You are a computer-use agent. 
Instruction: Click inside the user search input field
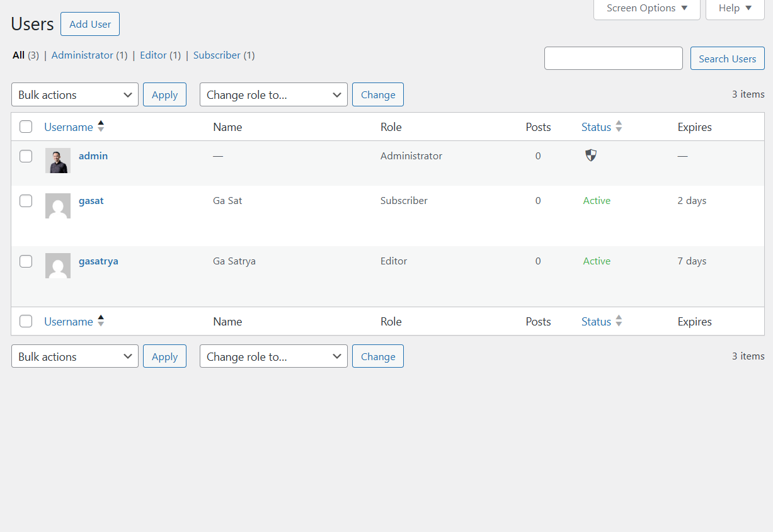point(613,58)
